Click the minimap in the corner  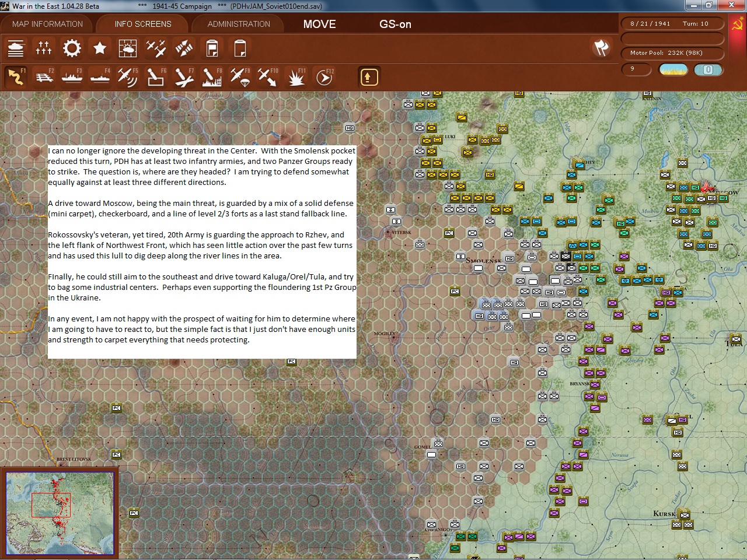(60, 513)
